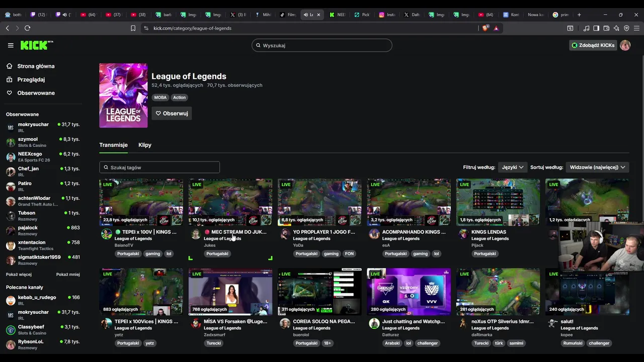Click the daRimarka channel avatar

click(x=463, y=323)
